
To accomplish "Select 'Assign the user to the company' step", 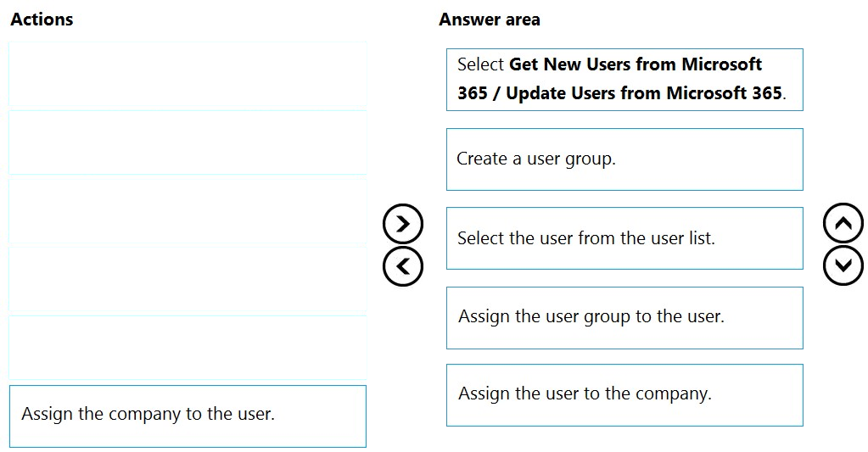I will [624, 394].
